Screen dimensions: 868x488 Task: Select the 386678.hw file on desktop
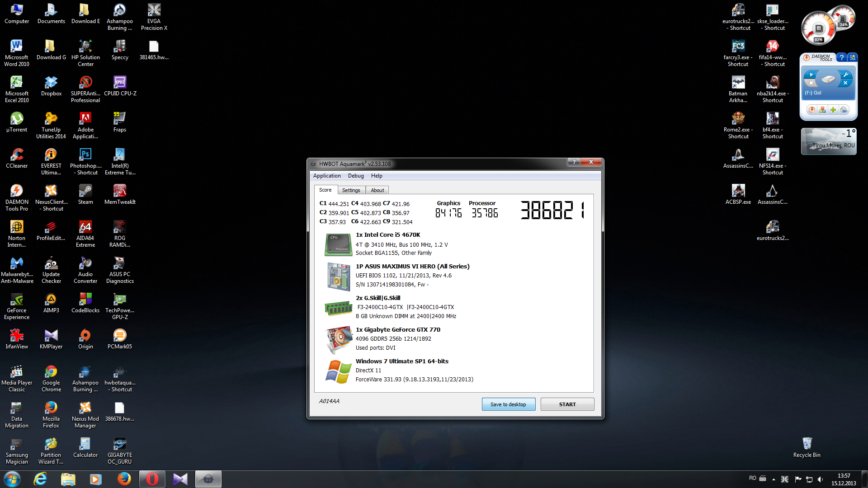(120, 412)
